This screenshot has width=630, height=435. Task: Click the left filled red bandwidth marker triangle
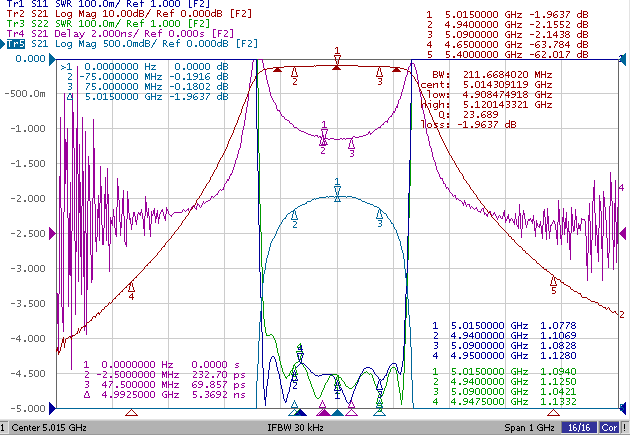pos(277,70)
